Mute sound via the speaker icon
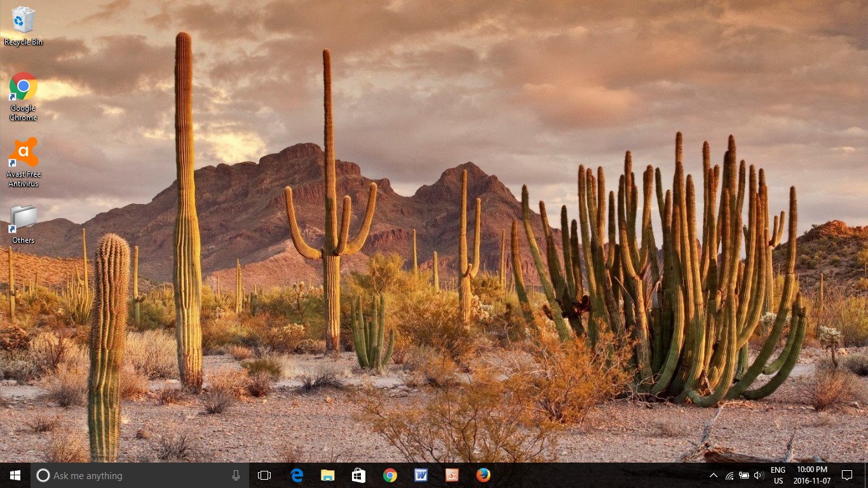 [759, 475]
